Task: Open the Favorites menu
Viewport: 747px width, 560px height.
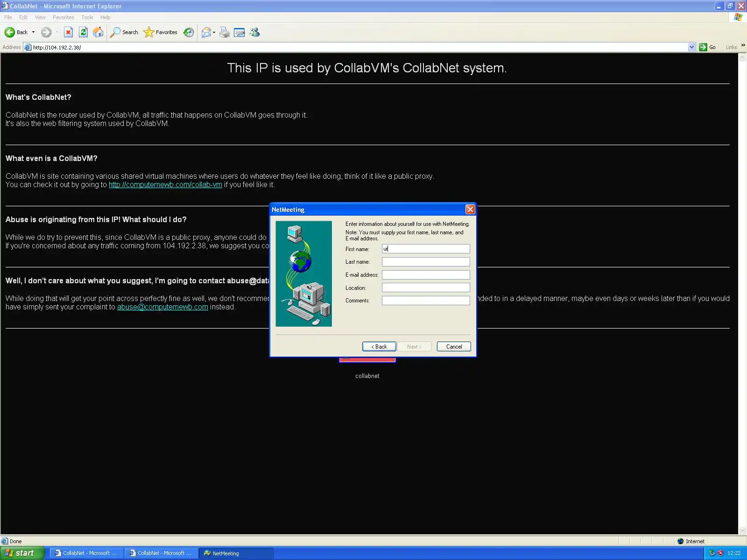Action: [63, 17]
